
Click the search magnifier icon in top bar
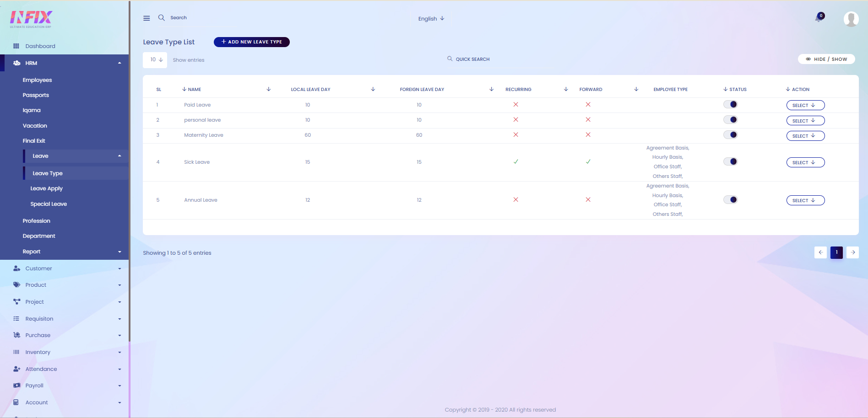tap(162, 18)
